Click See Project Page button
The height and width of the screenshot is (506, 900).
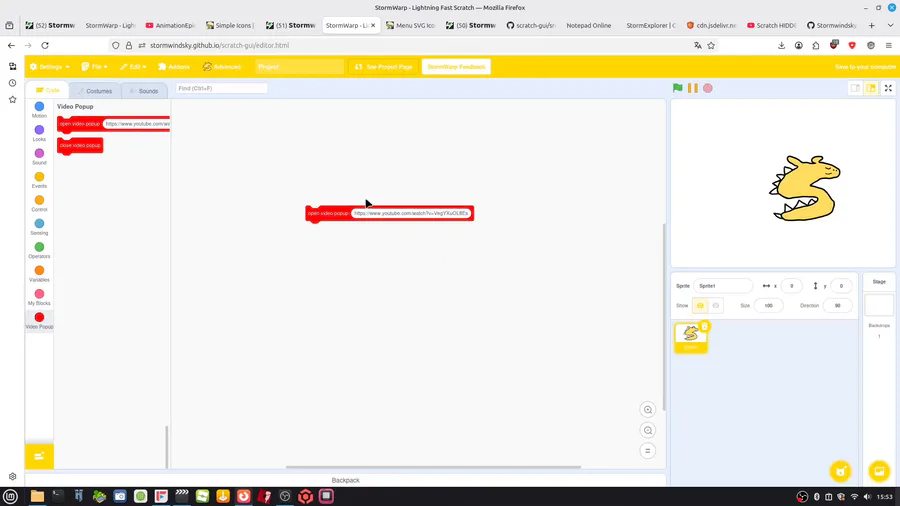click(383, 67)
